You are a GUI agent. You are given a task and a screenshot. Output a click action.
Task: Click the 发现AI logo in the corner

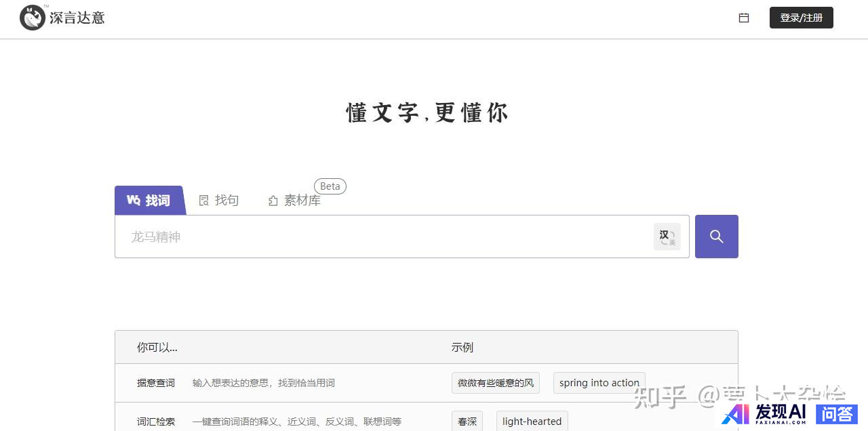click(x=764, y=413)
